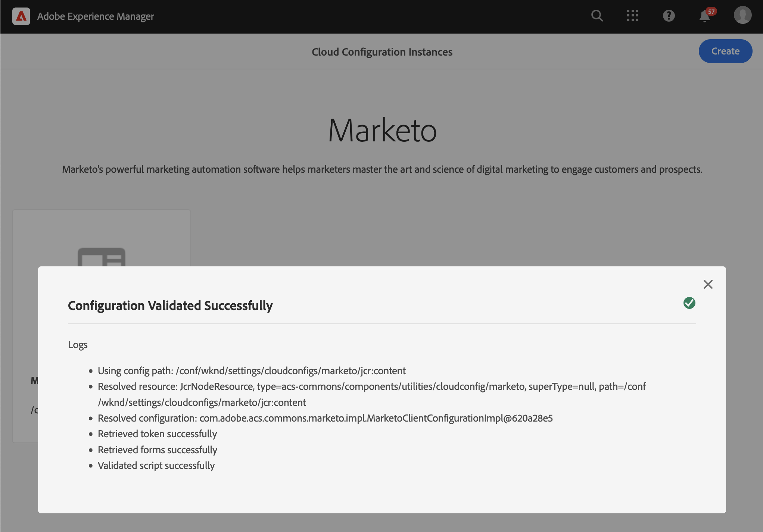Open the Solutions grid switcher icon
Screen dimensions: 763x532
coord(633,16)
